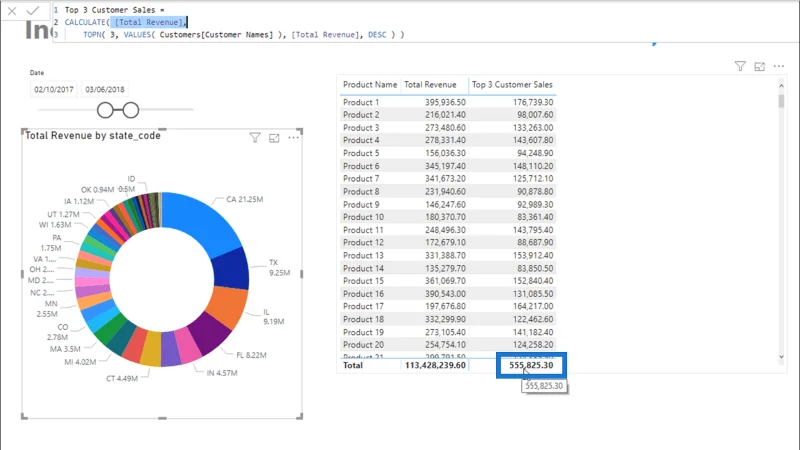Screen dimensions: 800x450
Task: Click the Product 8 revenue 231,940.60 cell
Action: point(445,191)
